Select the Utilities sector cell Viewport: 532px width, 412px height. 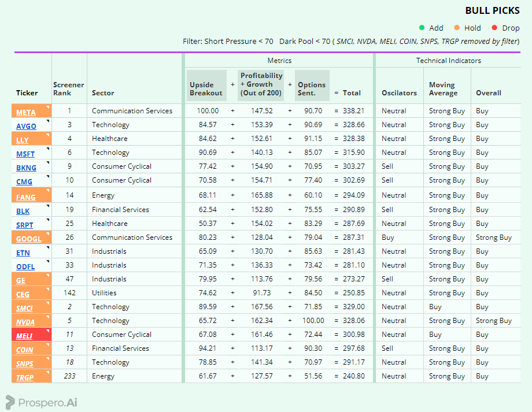104,292
